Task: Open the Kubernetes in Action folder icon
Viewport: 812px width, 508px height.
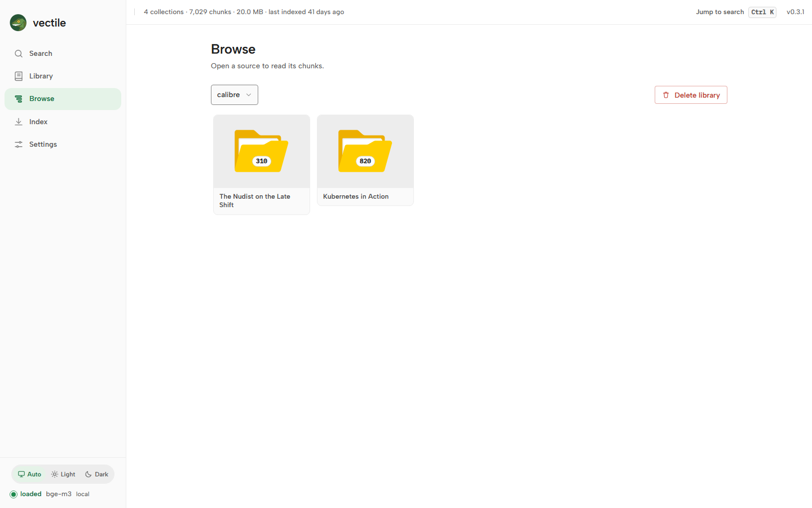Action: tap(365, 151)
